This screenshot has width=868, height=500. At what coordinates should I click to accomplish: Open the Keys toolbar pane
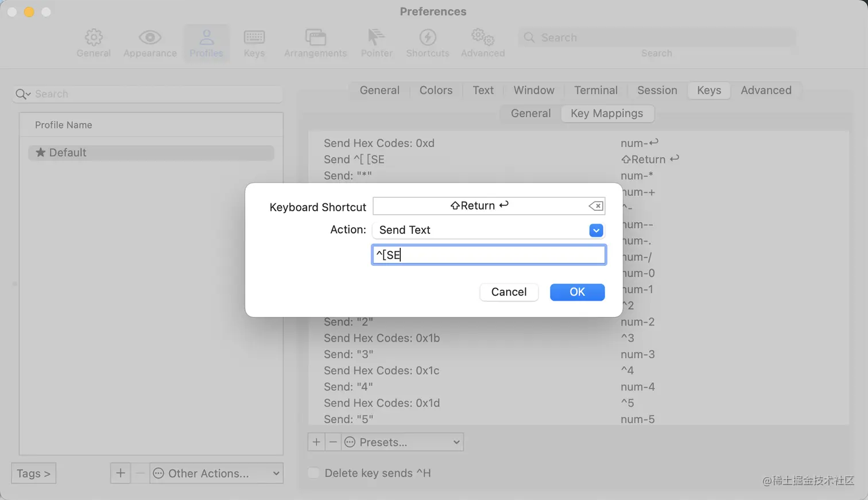(x=254, y=43)
